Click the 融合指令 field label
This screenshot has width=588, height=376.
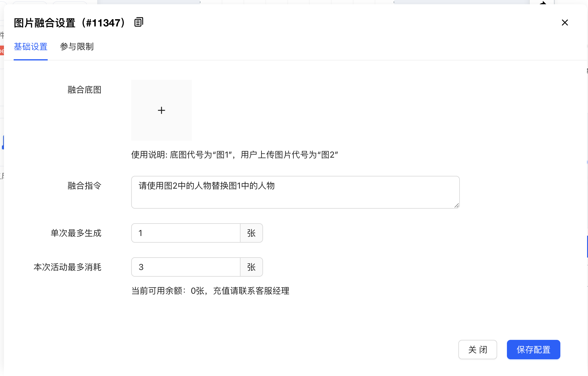pyautogui.click(x=84, y=186)
